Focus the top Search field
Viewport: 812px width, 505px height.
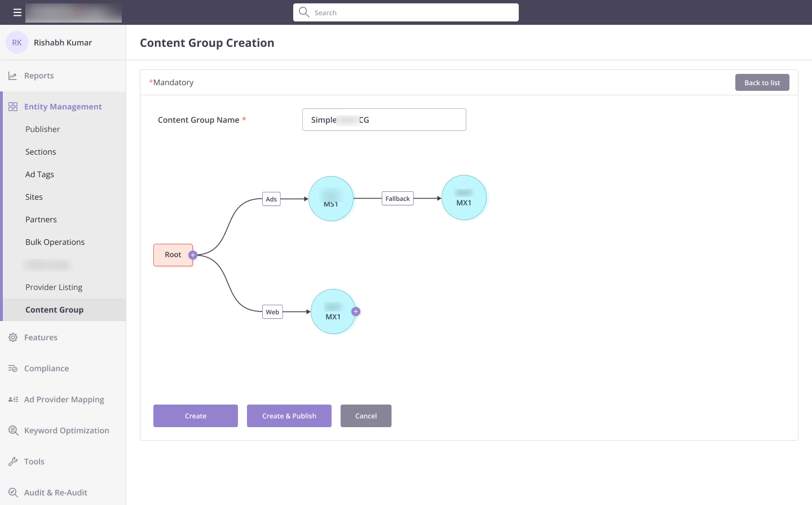pyautogui.click(x=406, y=12)
